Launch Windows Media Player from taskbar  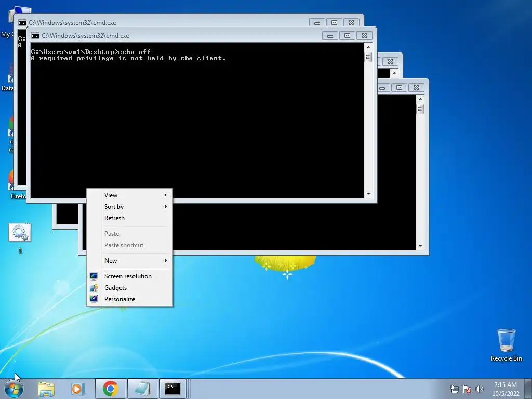77,389
